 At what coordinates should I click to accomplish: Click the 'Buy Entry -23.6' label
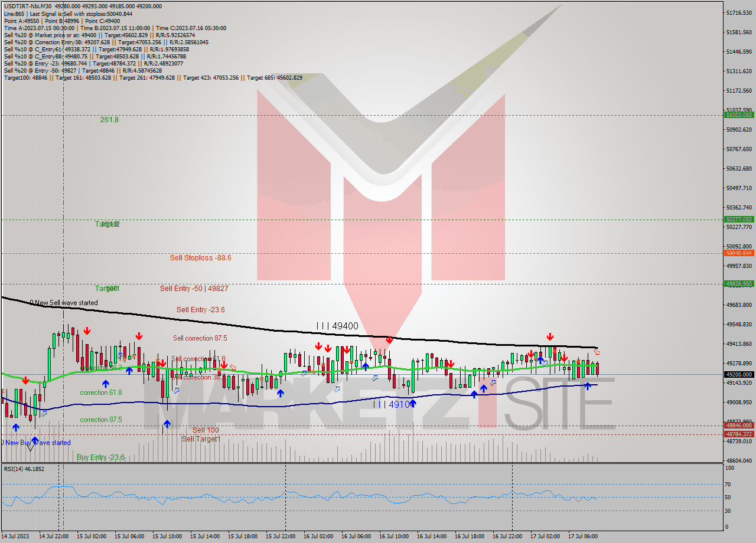coord(100,457)
